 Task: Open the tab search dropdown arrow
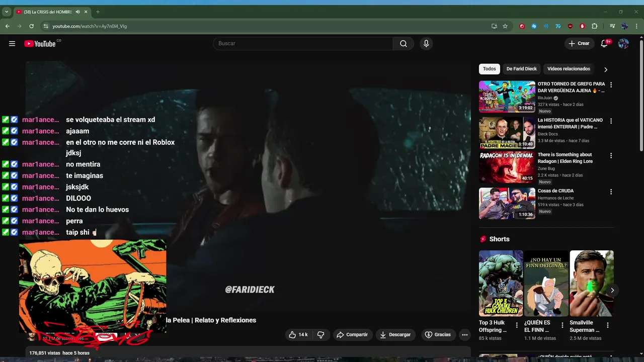point(6,12)
